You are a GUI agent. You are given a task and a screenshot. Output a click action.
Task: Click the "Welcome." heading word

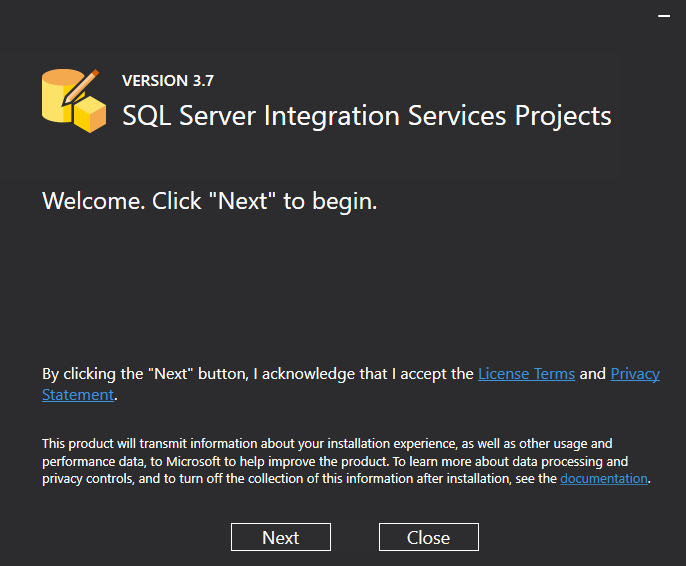coord(93,201)
